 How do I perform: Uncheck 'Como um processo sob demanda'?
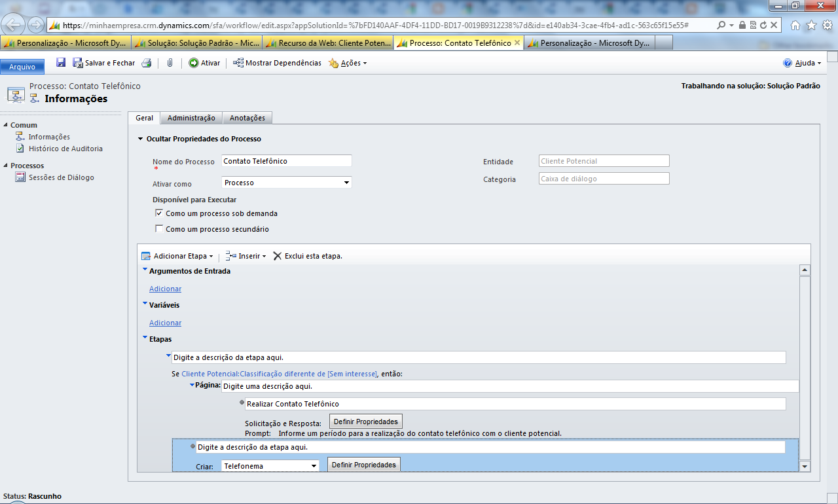[159, 213]
